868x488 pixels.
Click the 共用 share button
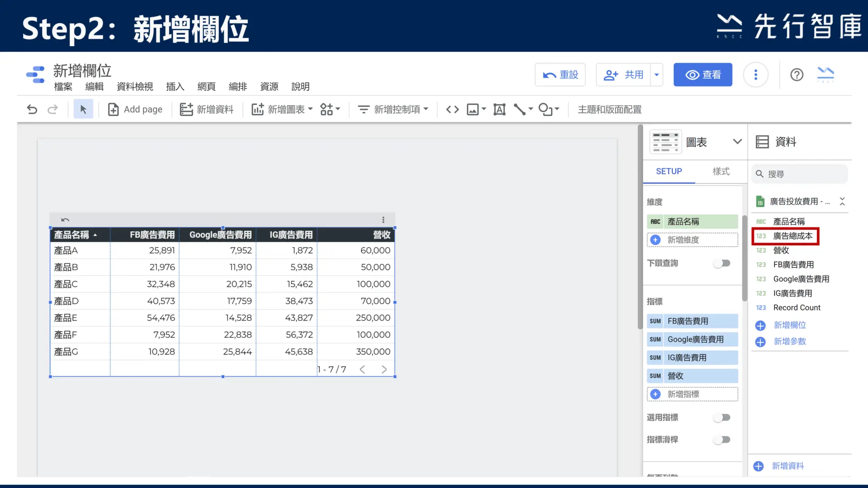click(623, 75)
